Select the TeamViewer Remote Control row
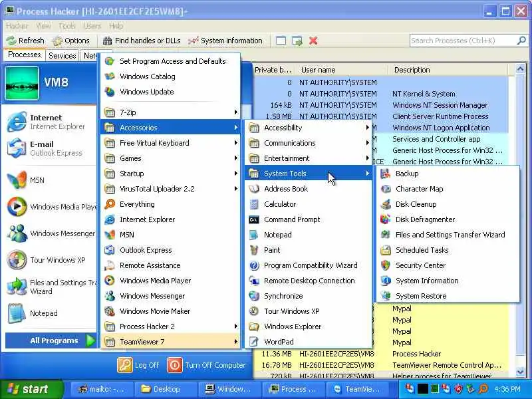The height and width of the screenshot is (399, 532). click(x=380, y=365)
